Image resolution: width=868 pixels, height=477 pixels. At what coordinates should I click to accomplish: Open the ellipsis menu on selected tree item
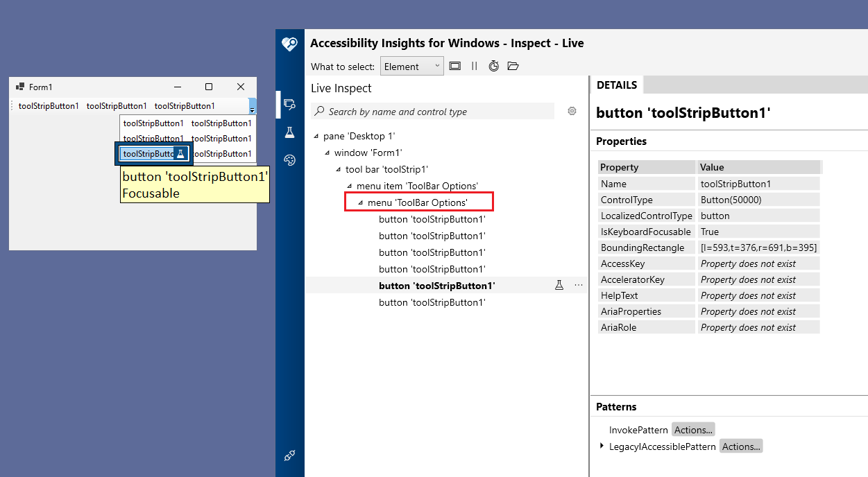tap(579, 284)
